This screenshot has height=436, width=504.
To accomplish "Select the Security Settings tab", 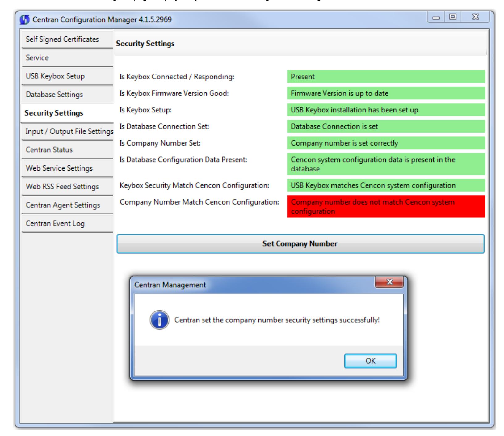I will coord(67,113).
